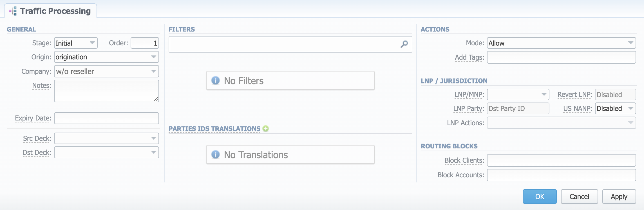Click the No Translations info icon
This screenshot has height=210, width=644.
pos(215,155)
